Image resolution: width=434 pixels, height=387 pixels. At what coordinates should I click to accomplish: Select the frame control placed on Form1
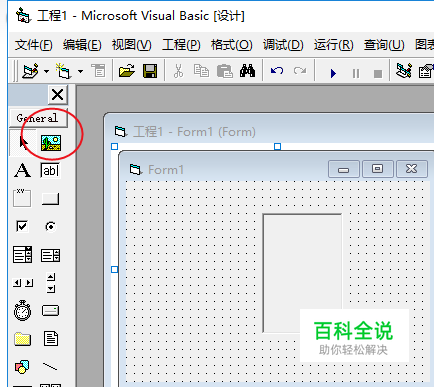coord(302,273)
